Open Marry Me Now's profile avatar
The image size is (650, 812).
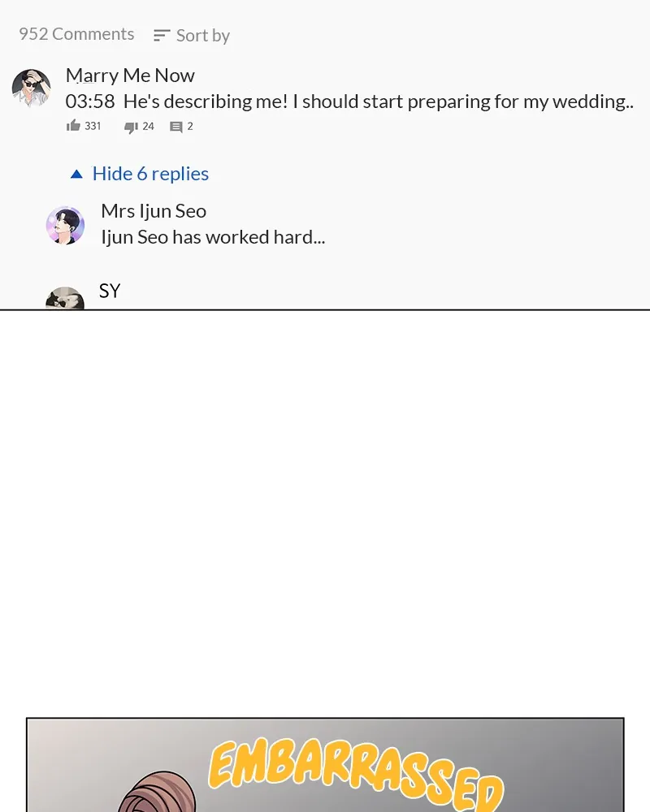click(x=32, y=89)
